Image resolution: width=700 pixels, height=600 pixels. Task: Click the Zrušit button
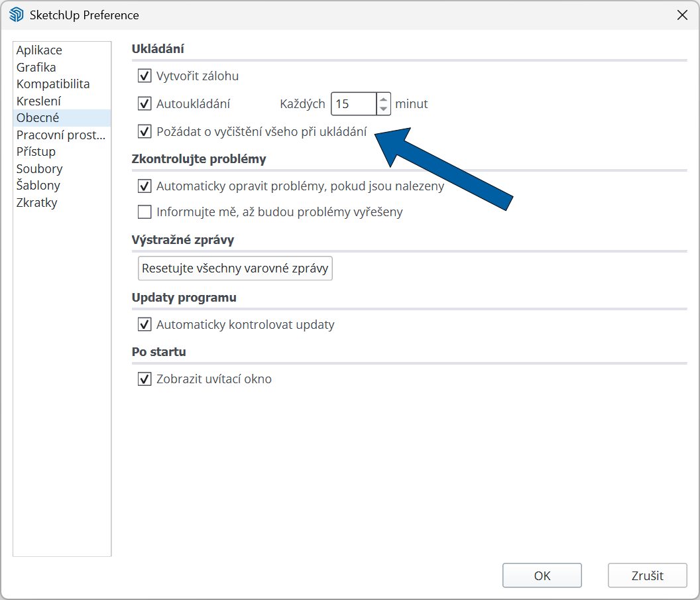pyautogui.click(x=647, y=575)
